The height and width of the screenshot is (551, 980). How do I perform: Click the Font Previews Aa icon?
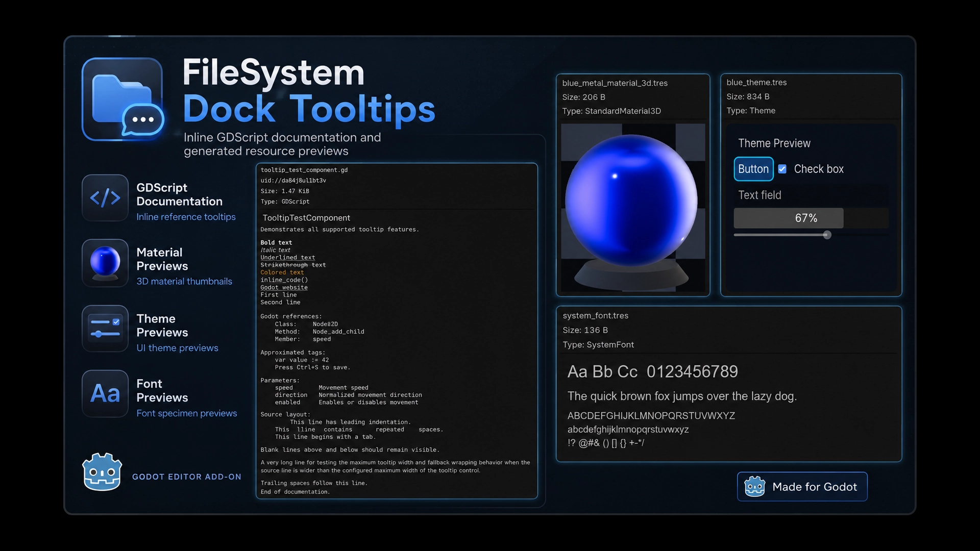105,393
